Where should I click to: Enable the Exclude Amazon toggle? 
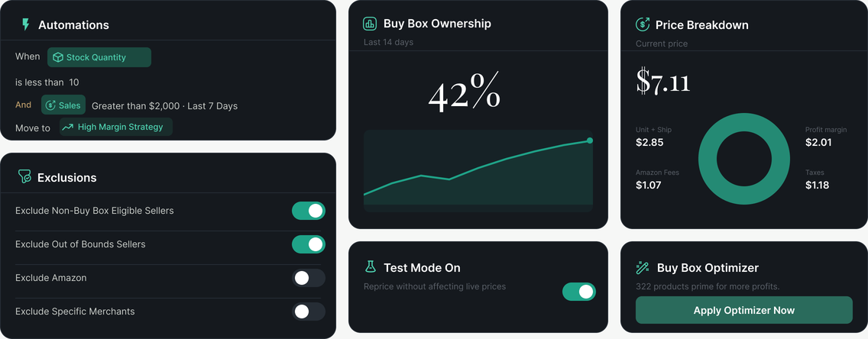pos(309,278)
